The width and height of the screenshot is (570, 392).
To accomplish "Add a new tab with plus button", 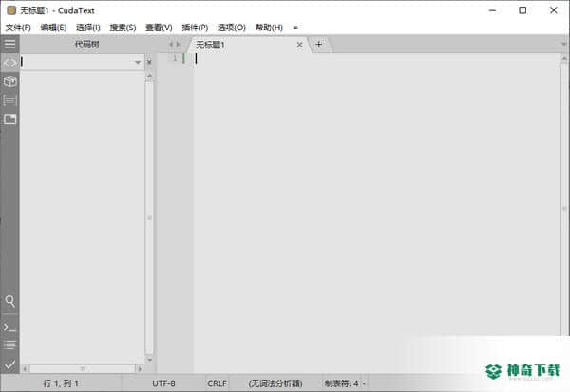I will coord(319,45).
